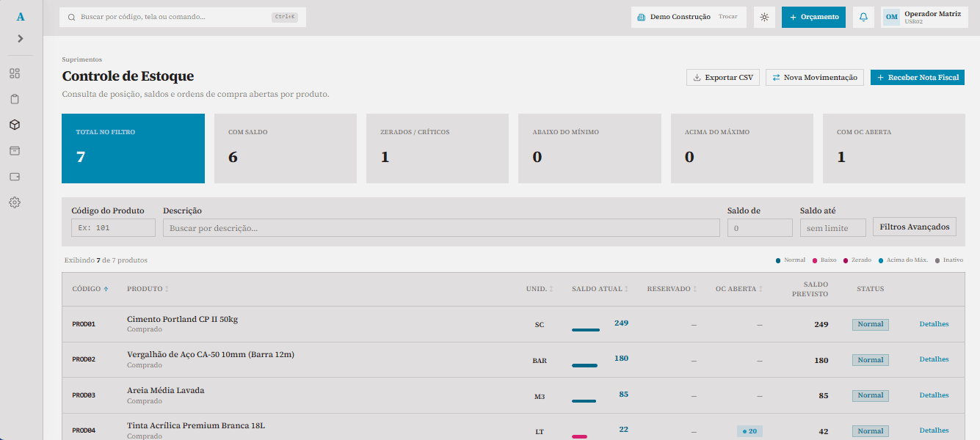Sort table by Reservado column

pyautogui.click(x=672, y=289)
